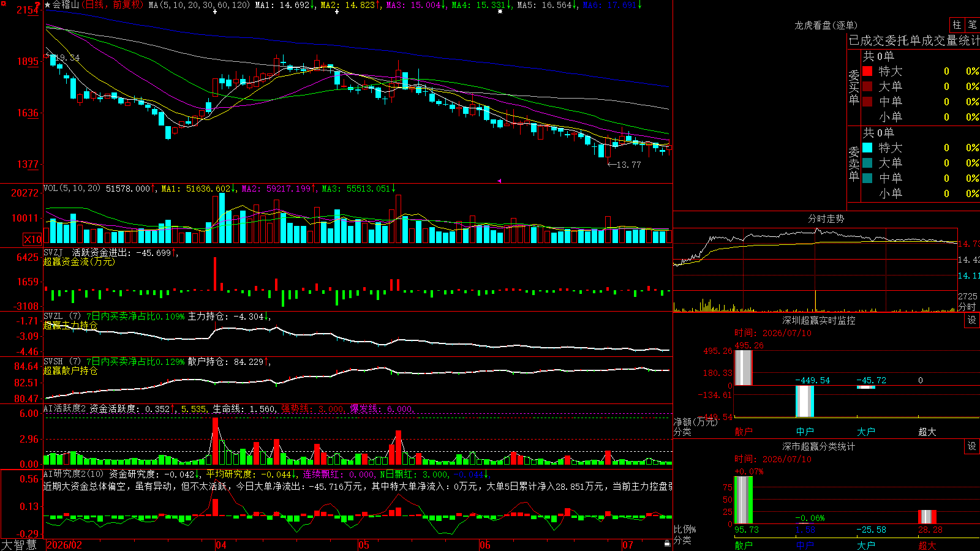The image size is (980, 551).
Task: Click the 散户 bar in 深市超赢分类统计
Action: click(744, 500)
